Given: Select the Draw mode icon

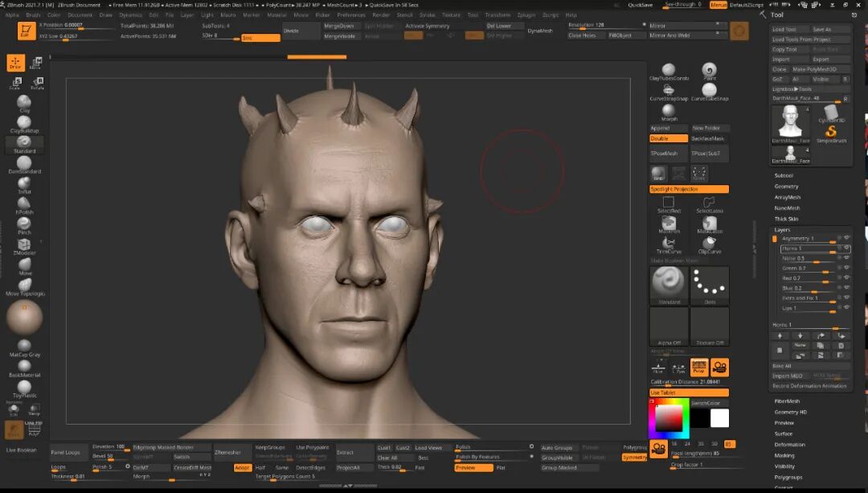Looking at the screenshot, I should [15, 63].
